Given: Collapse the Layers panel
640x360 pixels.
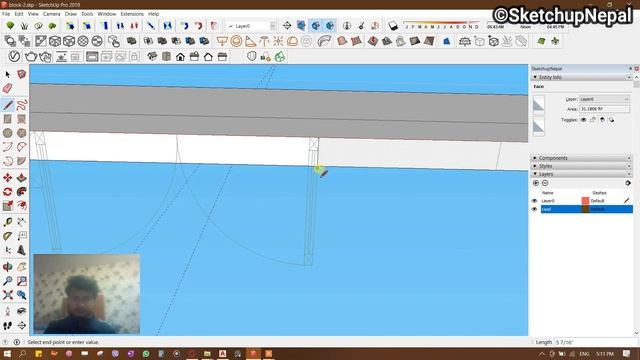Looking at the screenshot, I should click(535, 174).
